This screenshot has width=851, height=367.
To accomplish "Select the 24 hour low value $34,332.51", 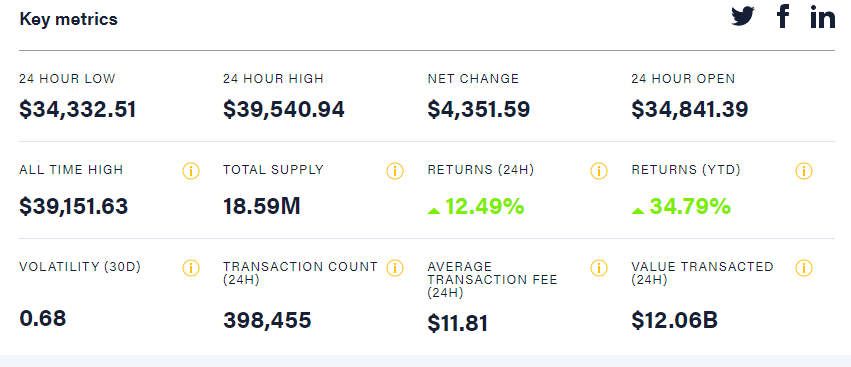I will pos(78,110).
